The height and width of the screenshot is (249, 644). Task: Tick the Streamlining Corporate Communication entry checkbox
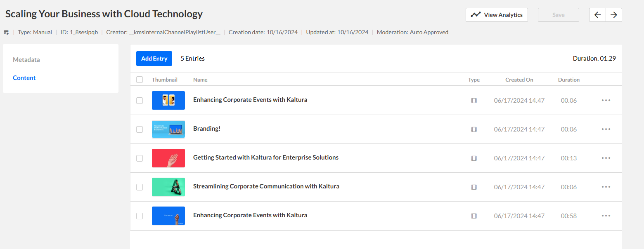(140, 187)
